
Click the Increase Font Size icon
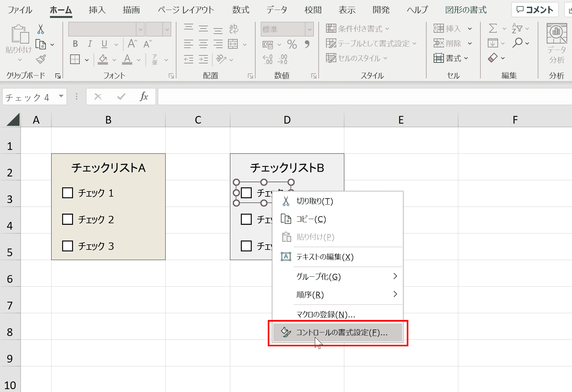(132, 44)
